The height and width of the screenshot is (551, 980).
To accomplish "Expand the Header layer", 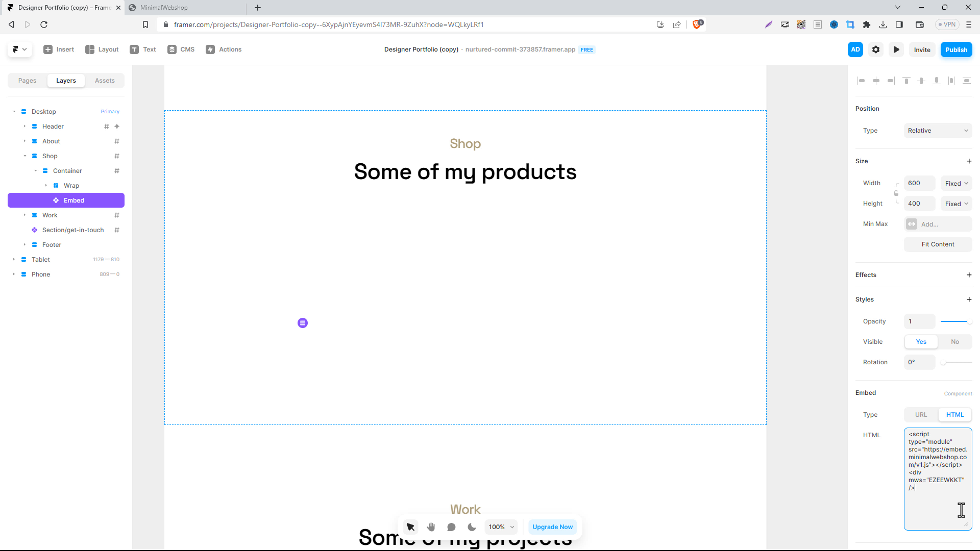I will [x=24, y=127].
